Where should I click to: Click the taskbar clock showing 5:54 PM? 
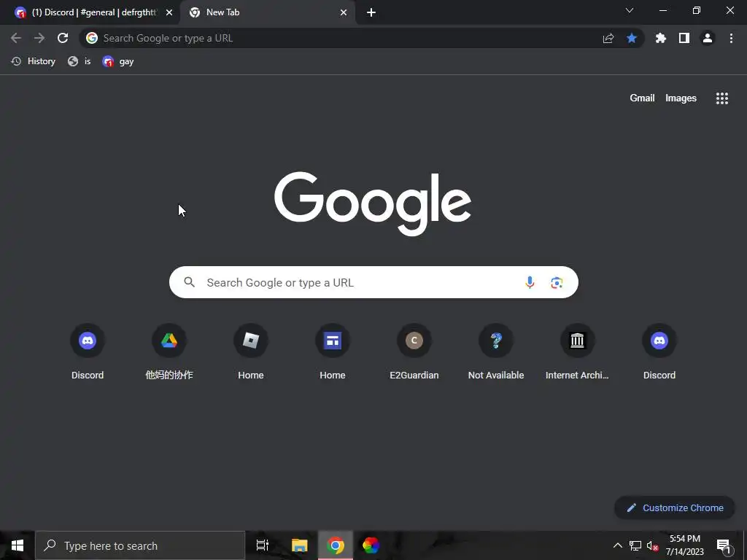[684, 545]
